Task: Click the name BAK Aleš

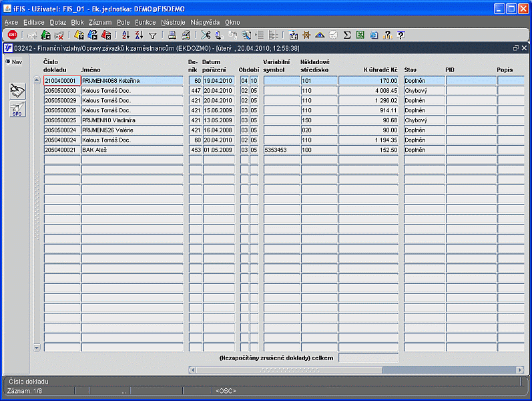Action: pos(132,150)
